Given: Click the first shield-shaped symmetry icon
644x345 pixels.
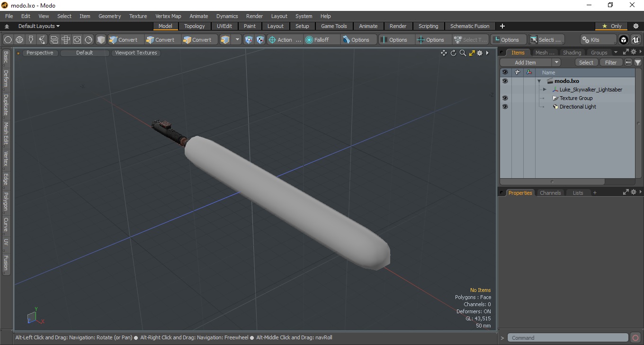Looking at the screenshot, I should (x=249, y=40).
